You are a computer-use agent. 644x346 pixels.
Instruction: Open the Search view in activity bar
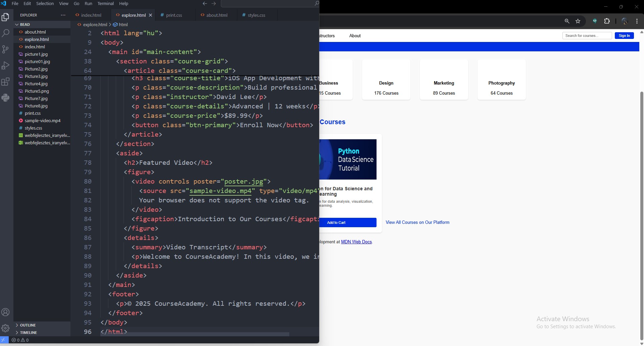point(5,33)
